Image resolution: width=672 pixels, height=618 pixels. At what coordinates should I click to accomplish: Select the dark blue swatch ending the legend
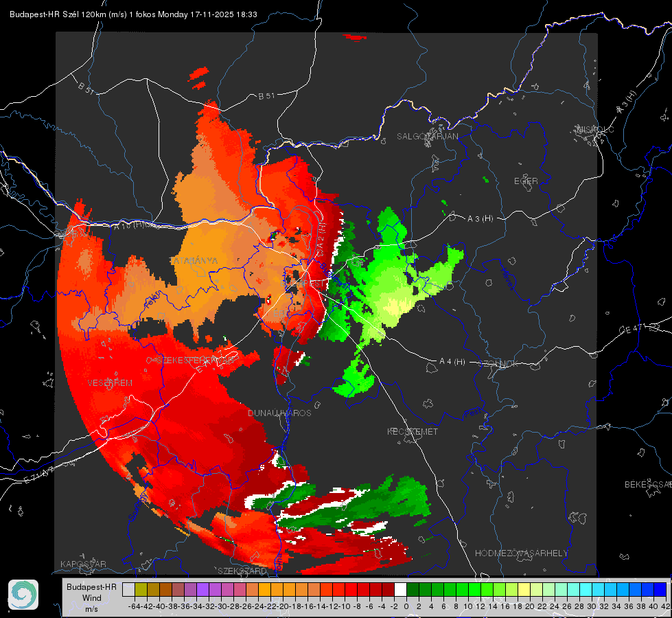(660, 589)
